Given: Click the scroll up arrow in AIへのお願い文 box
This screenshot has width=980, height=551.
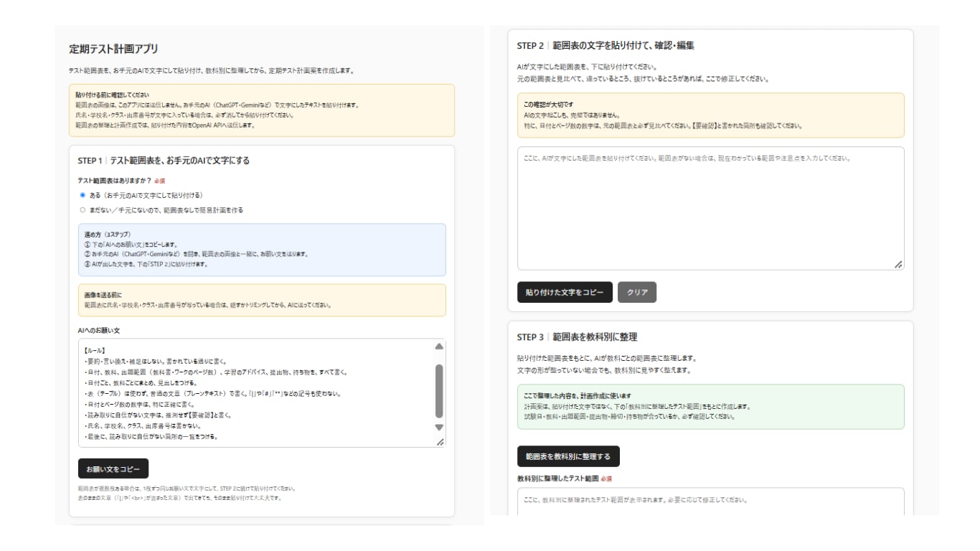Looking at the screenshot, I should click(439, 347).
